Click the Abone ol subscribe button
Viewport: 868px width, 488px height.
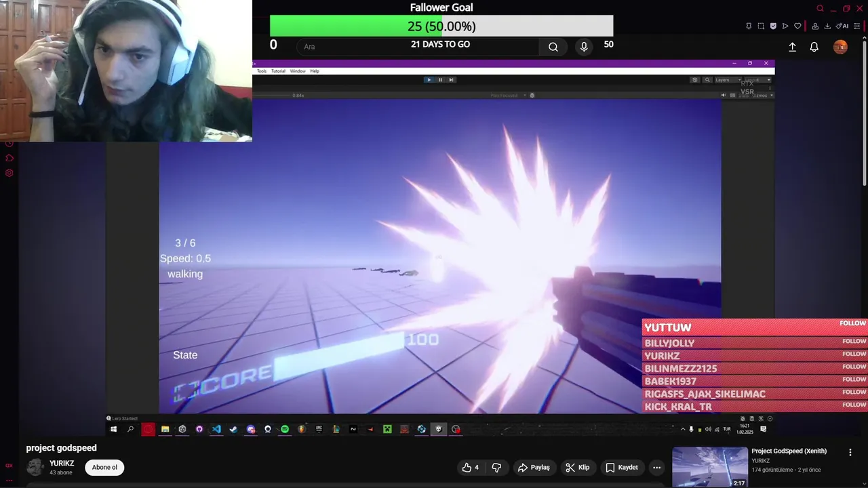coord(104,467)
